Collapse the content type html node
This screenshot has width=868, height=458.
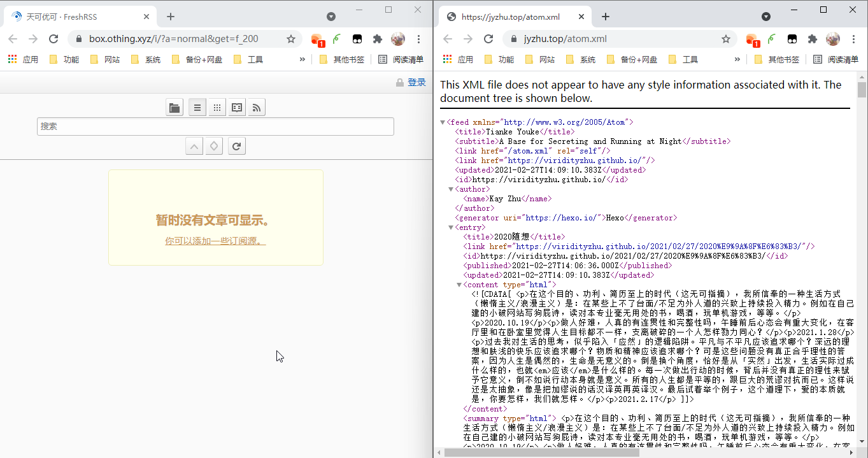tap(459, 285)
